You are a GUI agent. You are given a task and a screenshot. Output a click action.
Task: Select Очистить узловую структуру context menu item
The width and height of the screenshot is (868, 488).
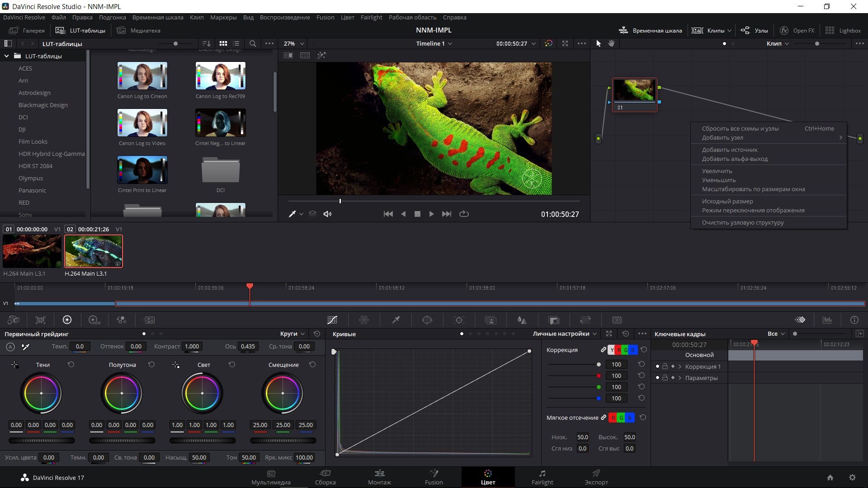743,222
